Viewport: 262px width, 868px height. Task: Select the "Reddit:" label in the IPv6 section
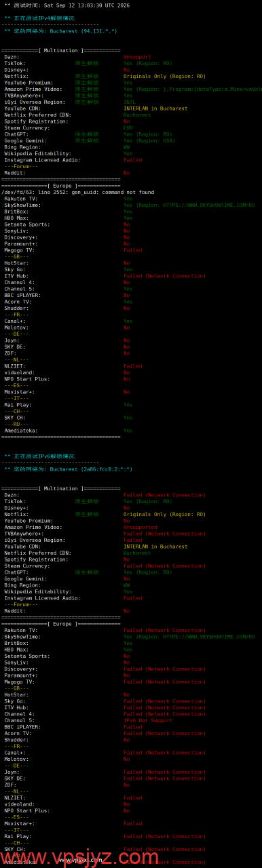click(x=14, y=611)
